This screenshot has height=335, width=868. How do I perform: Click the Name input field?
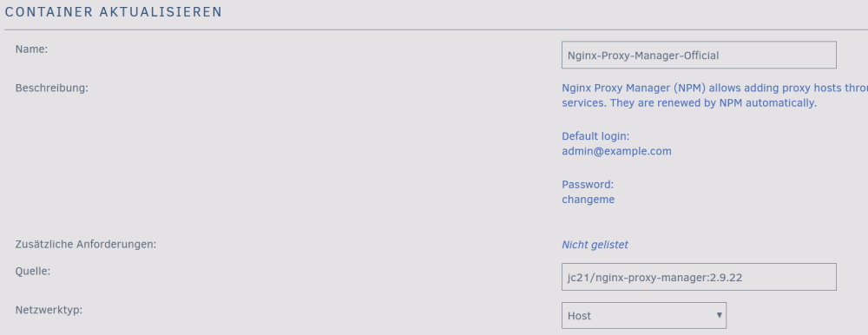[x=699, y=55]
